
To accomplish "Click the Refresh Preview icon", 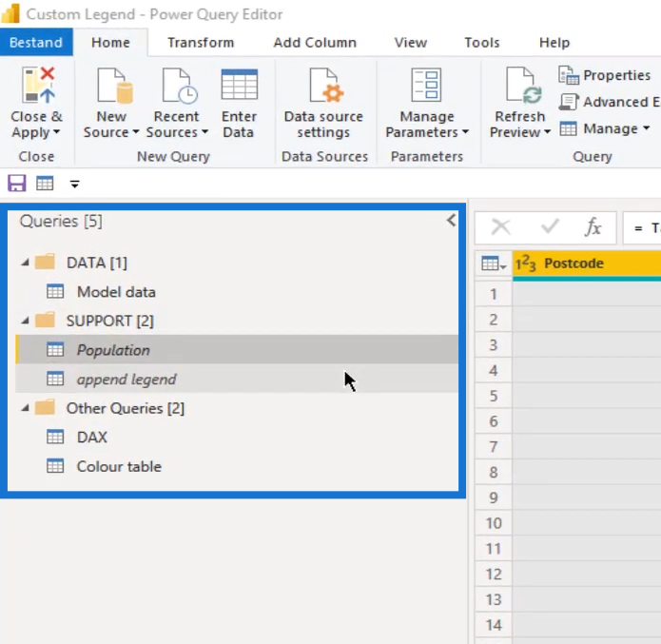I will click(524, 85).
